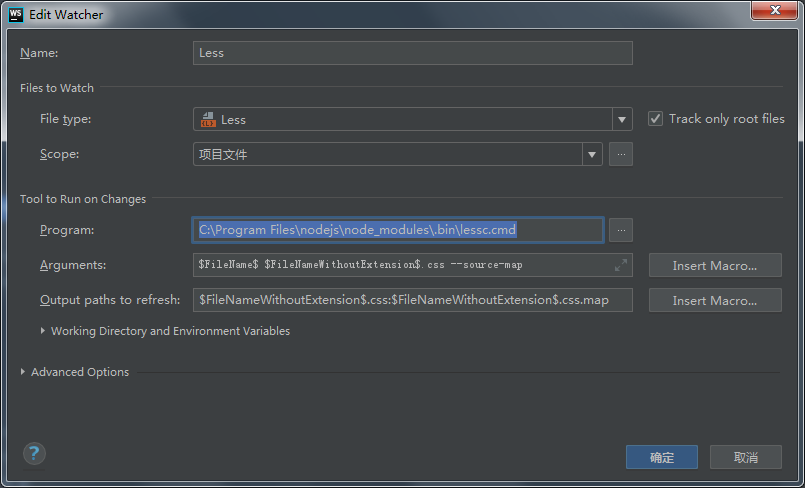Click the Program path input field
Viewport: 805px width, 488px height.
pos(398,230)
